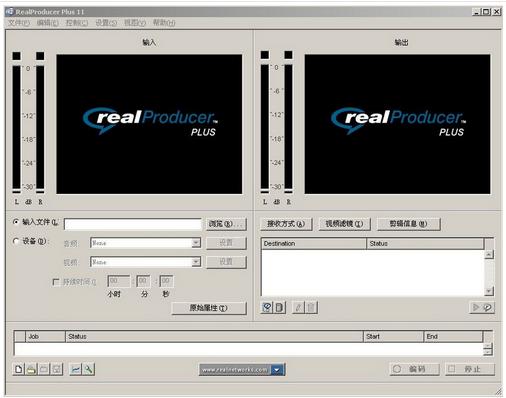Click the 浏览 browse button
This screenshot has width=506, height=398.
pyautogui.click(x=226, y=224)
